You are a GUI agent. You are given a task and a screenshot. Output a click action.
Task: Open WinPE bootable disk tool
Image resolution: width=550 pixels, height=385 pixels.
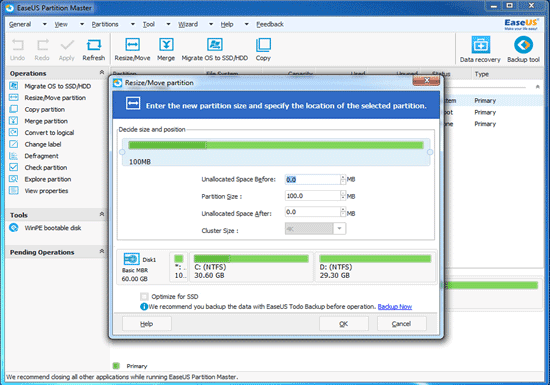(x=53, y=228)
